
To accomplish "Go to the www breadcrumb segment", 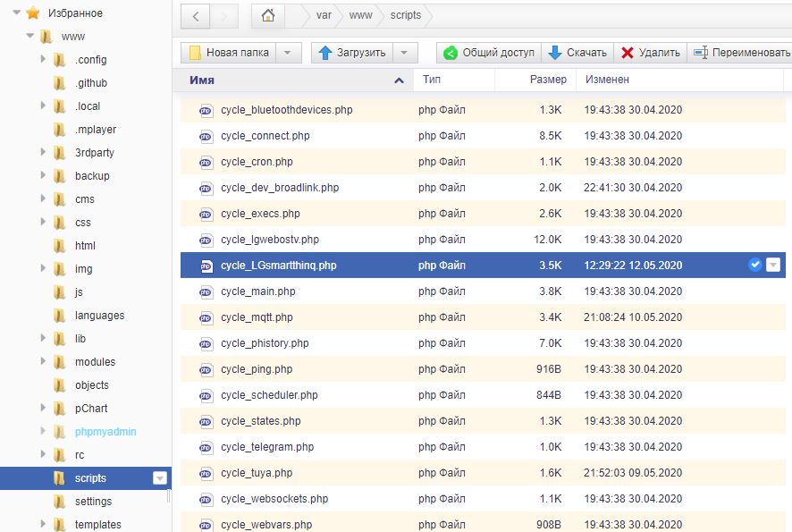I will click(360, 15).
